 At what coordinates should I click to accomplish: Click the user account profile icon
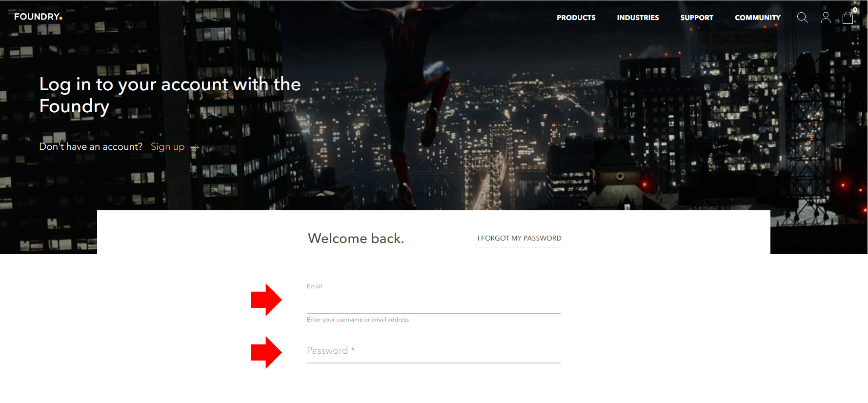tap(826, 18)
